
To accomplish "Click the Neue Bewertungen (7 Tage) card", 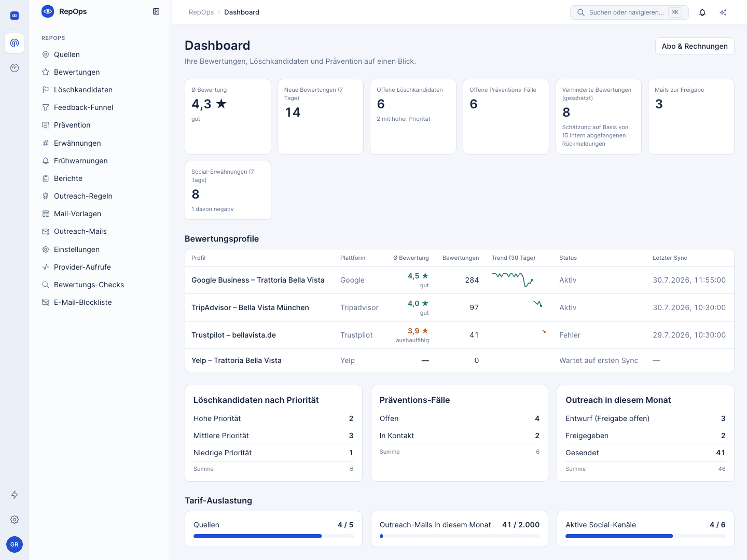I will click(x=321, y=117).
